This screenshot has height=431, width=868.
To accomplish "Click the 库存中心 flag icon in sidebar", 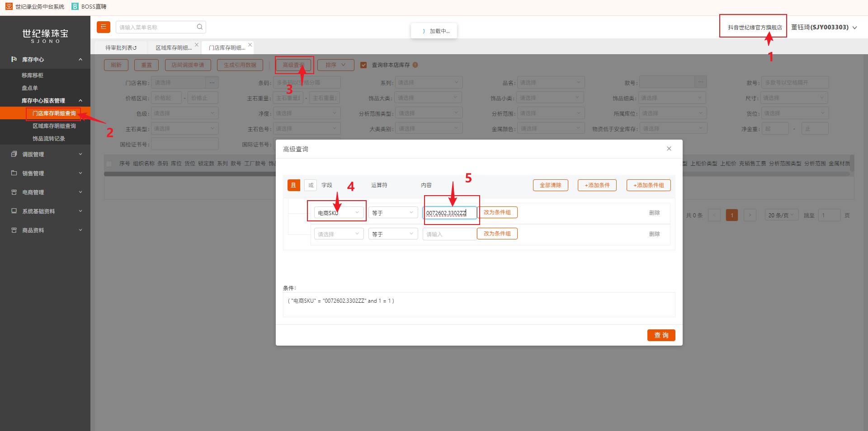I will 14,59.
